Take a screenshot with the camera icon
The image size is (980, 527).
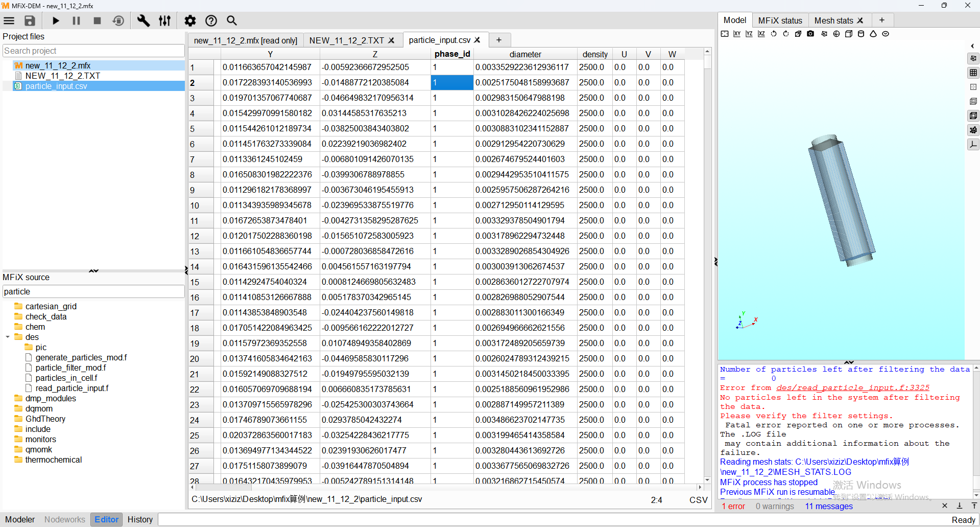pos(810,34)
